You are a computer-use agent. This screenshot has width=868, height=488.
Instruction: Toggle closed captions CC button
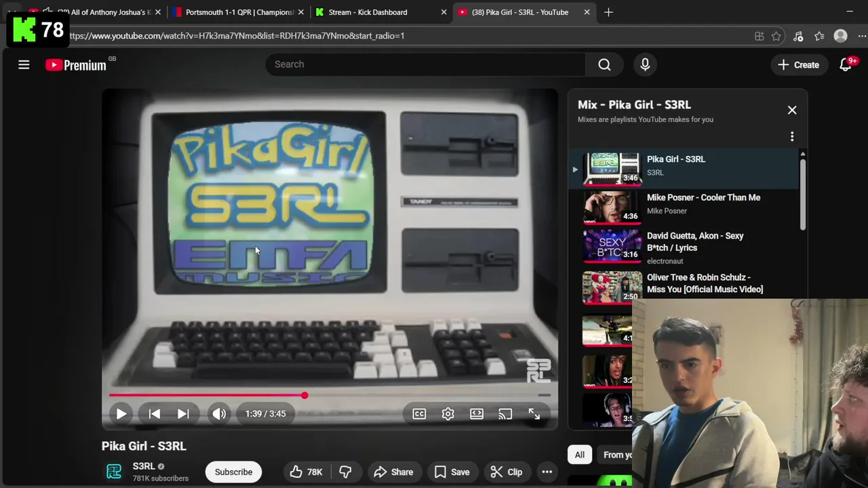point(419,413)
